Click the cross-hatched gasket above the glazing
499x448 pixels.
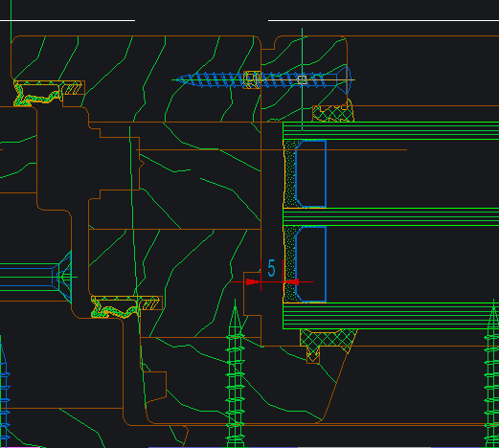pyautogui.click(x=333, y=113)
